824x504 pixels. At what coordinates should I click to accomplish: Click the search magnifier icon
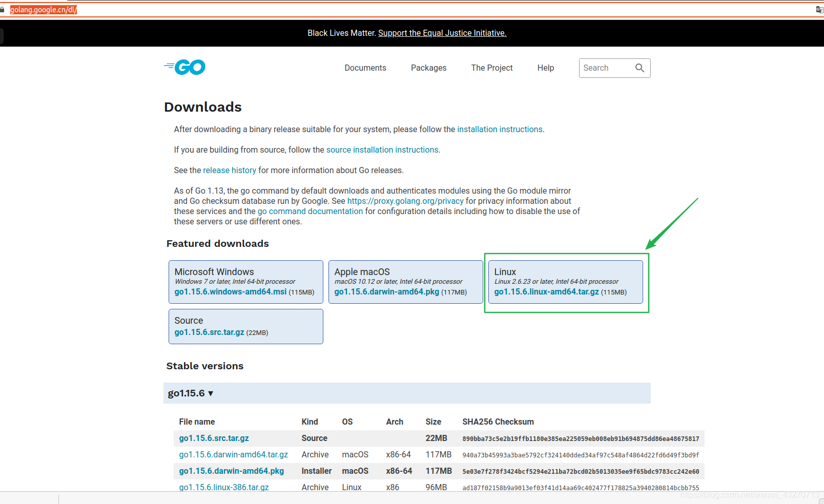coord(640,68)
